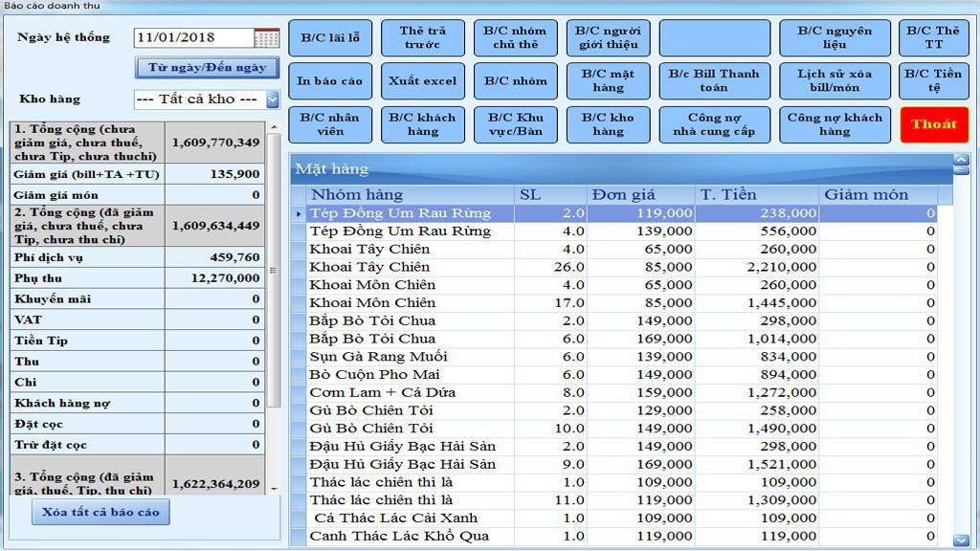Sort by the SL column header

(x=550, y=195)
